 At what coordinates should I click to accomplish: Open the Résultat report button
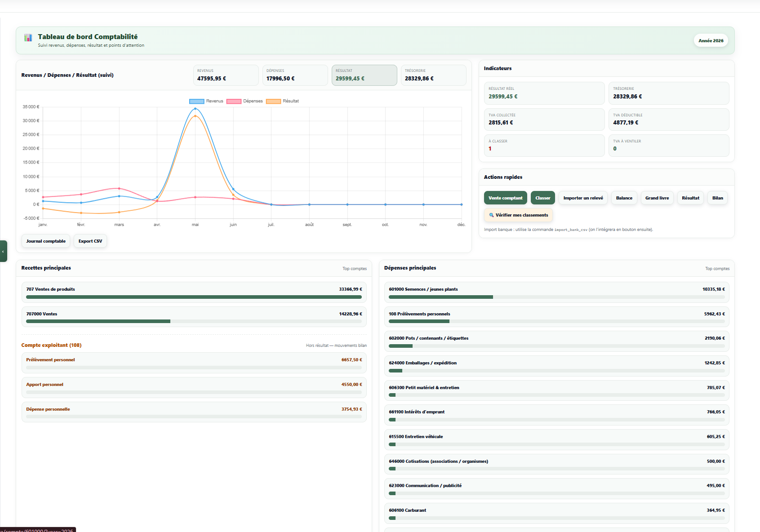click(690, 198)
